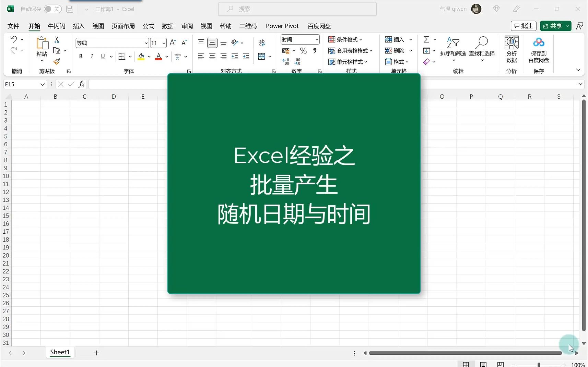Viewport: 588px width, 367px height.
Task: Open the Power Pivot tab
Action: [x=282, y=26]
